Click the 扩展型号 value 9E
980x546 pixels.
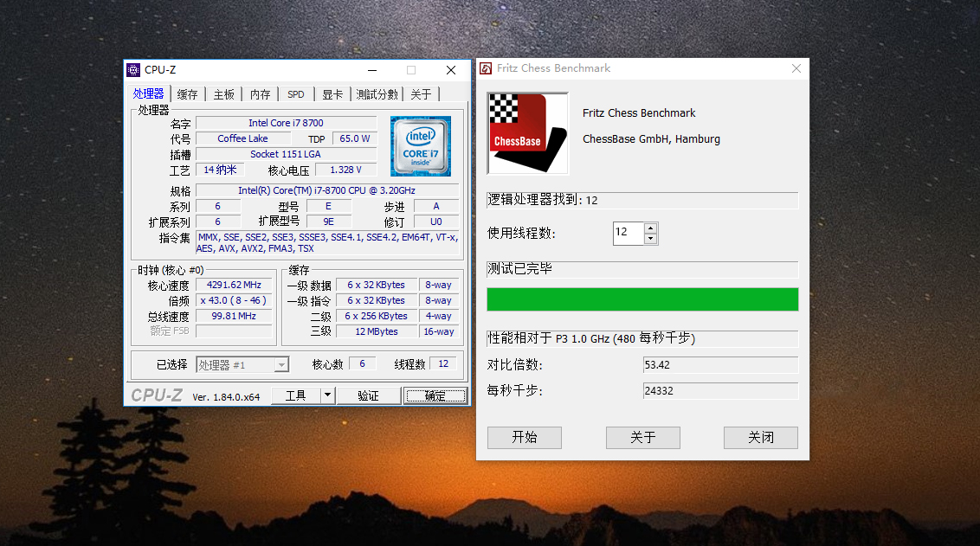point(329,222)
